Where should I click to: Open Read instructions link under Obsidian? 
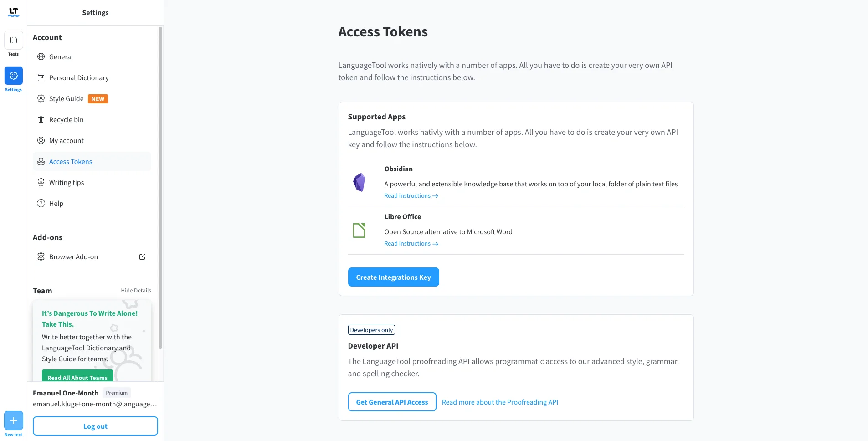[x=411, y=196]
